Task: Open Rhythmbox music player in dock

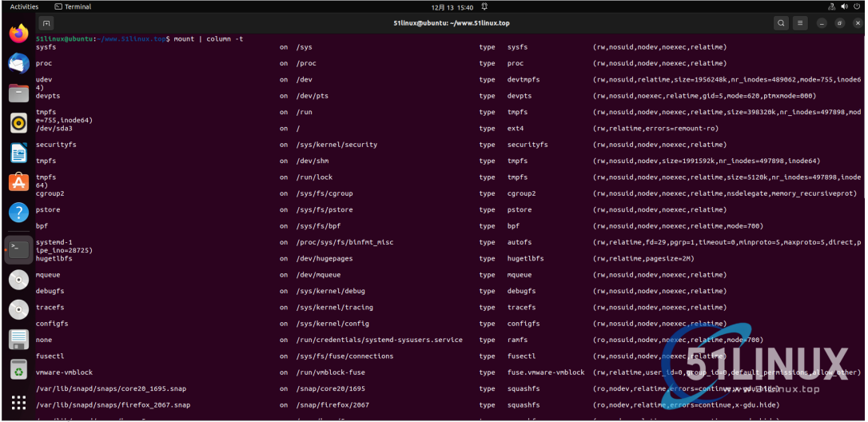Action: point(19,123)
